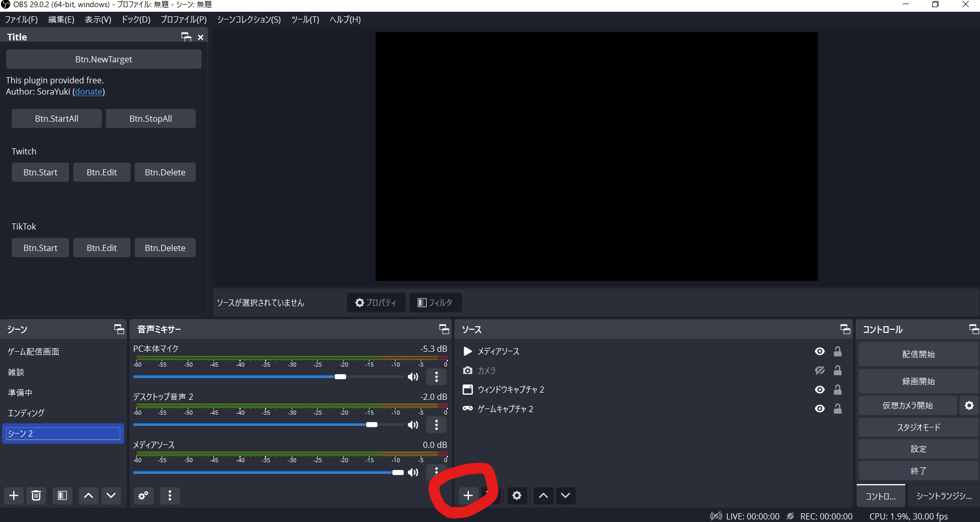Open advanced audio properties gears icon
The image size is (980, 522).
pos(143,495)
